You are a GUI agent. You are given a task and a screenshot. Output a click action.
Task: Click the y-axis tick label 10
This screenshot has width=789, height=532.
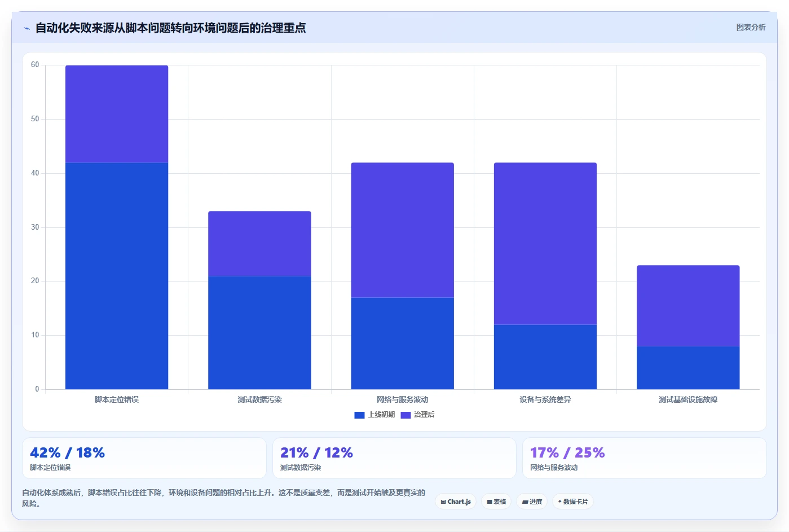click(x=35, y=335)
